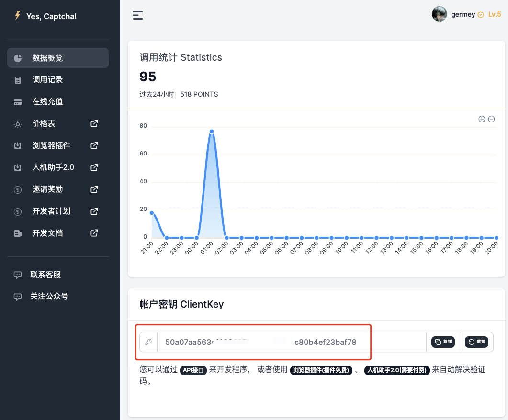The height and width of the screenshot is (420, 508).
Task: Open the germey user avatar
Action: point(440,14)
